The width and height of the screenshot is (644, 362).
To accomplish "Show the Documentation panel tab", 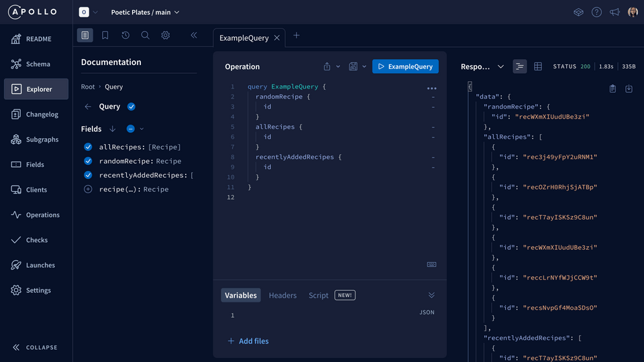I will (x=85, y=36).
